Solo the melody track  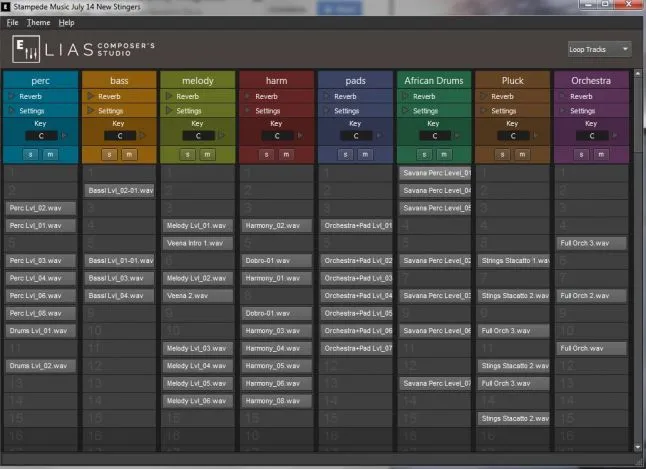click(187, 155)
